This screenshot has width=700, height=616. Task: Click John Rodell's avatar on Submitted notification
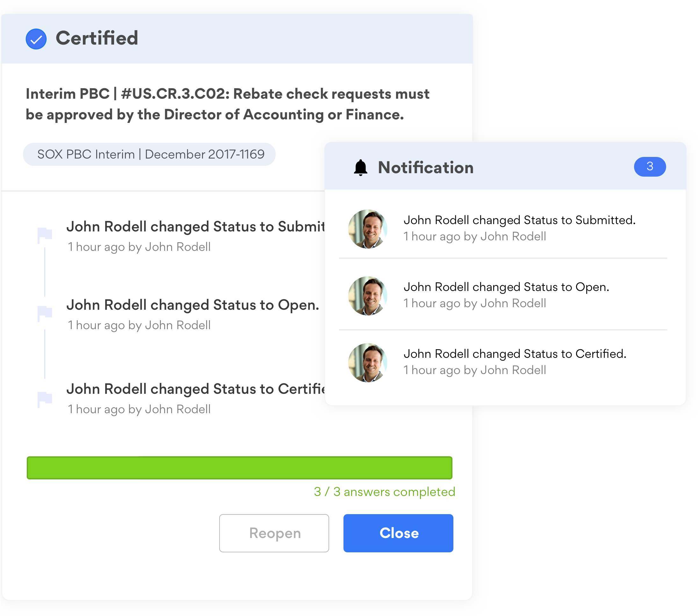click(x=367, y=229)
